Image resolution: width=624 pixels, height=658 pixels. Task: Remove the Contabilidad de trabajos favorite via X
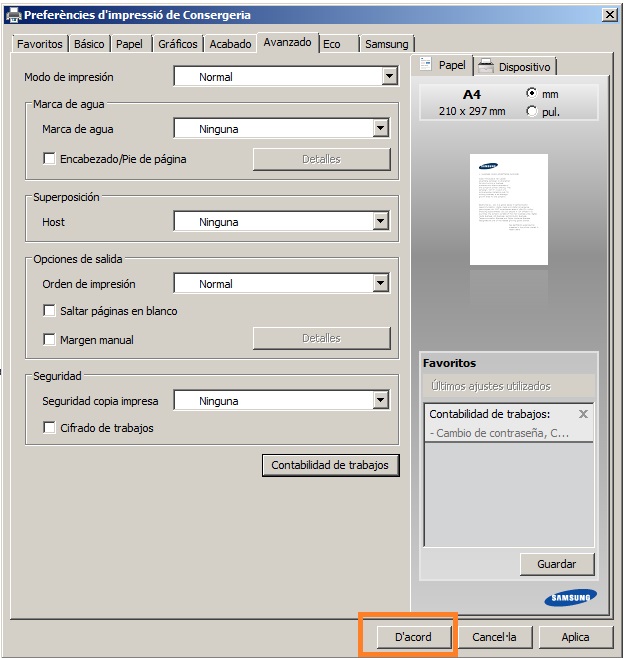tap(583, 414)
